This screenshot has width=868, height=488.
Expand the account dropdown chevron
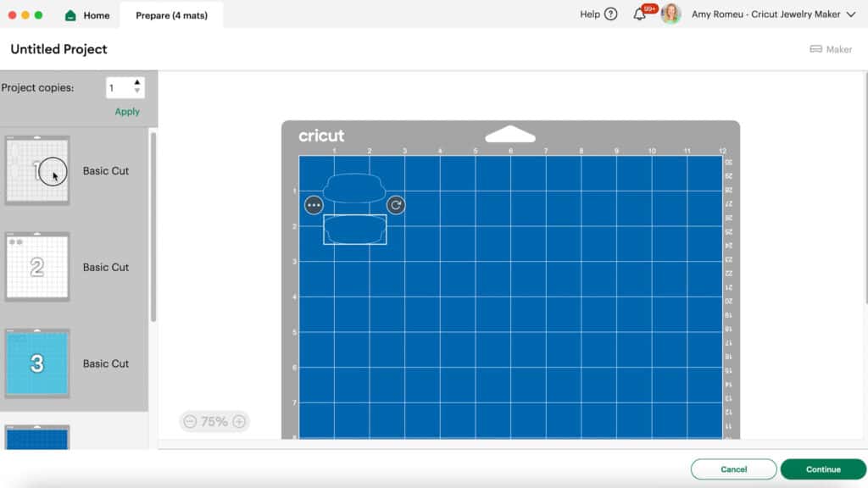click(x=851, y=14)
